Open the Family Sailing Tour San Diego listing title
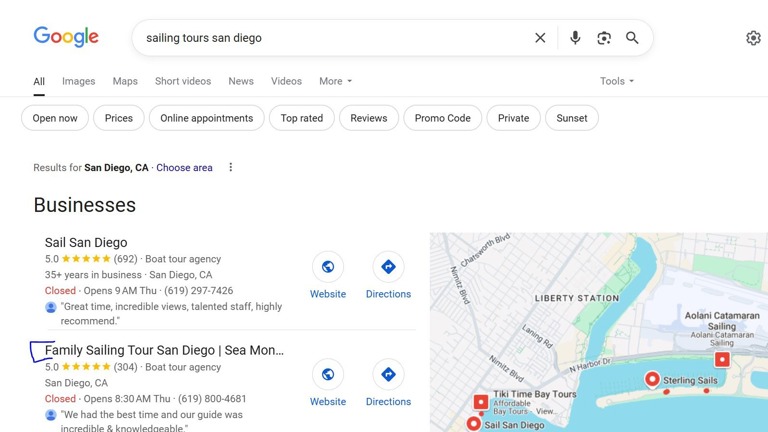Viewport: 768px width, 432px height. click(164, 350)
